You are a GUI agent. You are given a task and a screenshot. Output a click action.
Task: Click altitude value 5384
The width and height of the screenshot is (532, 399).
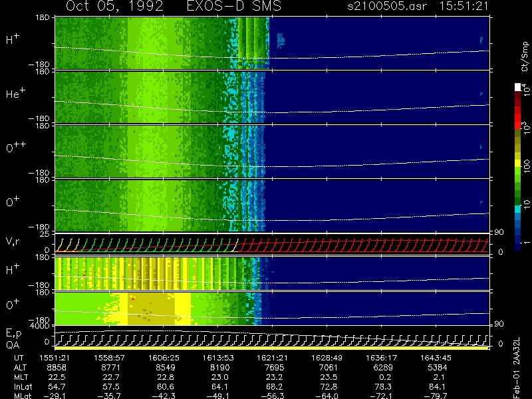438,368
